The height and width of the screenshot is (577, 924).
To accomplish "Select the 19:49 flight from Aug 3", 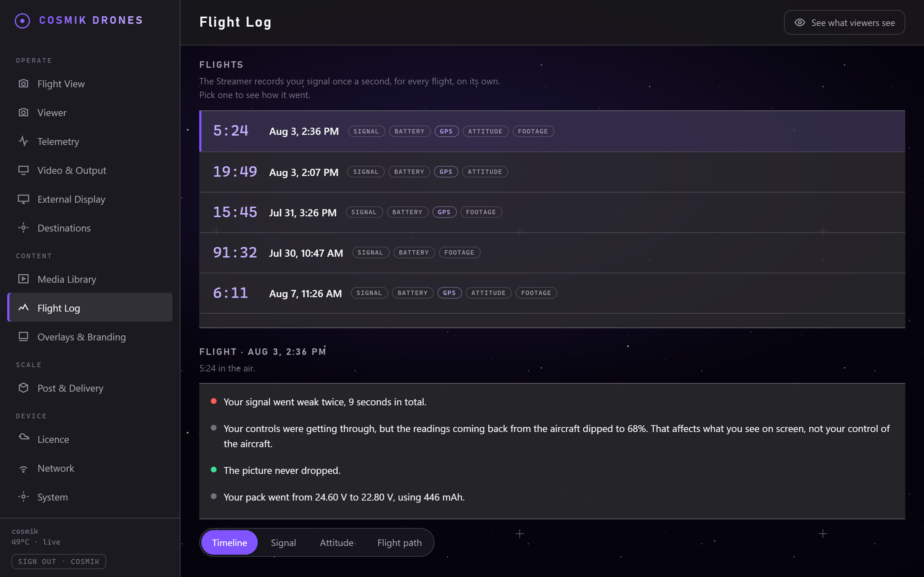I will click(552, 172).
